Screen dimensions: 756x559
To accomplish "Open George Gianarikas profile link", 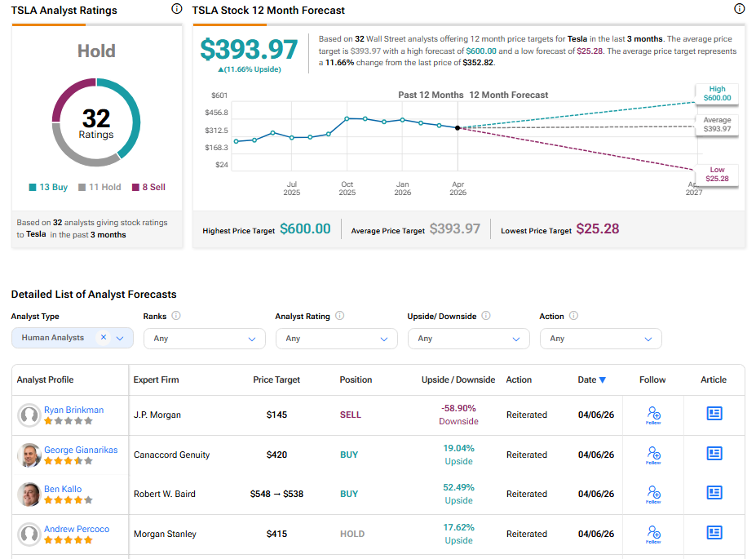I will tap(81, 450).
